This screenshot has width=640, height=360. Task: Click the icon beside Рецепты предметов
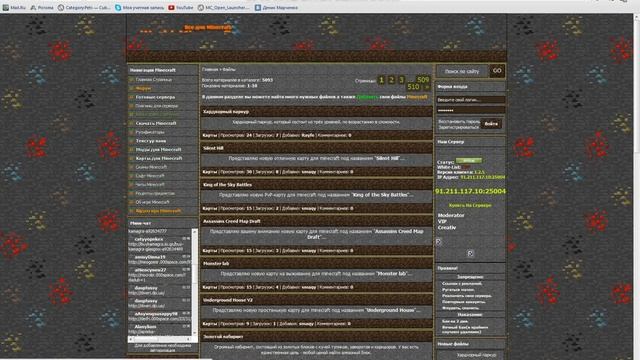click(x=131, y=193)
